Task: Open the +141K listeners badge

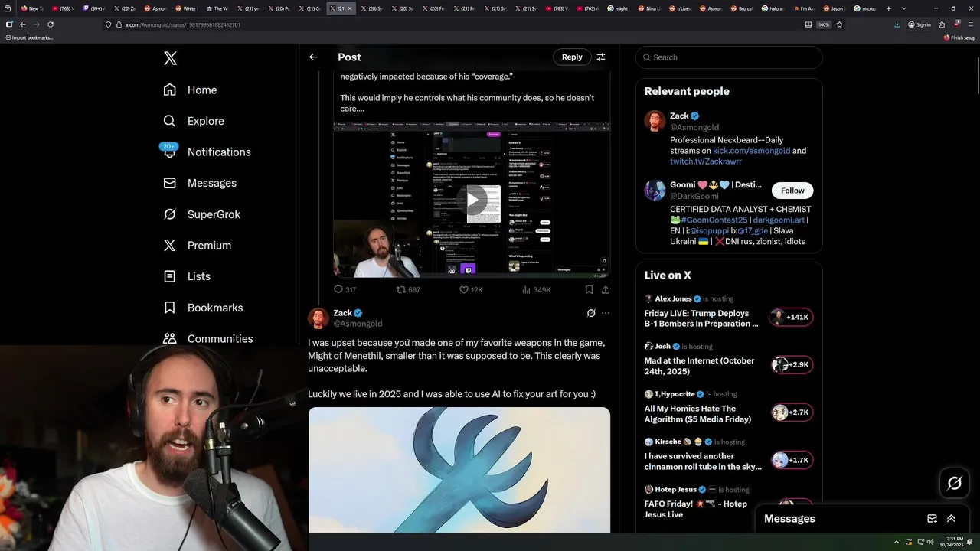Action: point(791,317)
